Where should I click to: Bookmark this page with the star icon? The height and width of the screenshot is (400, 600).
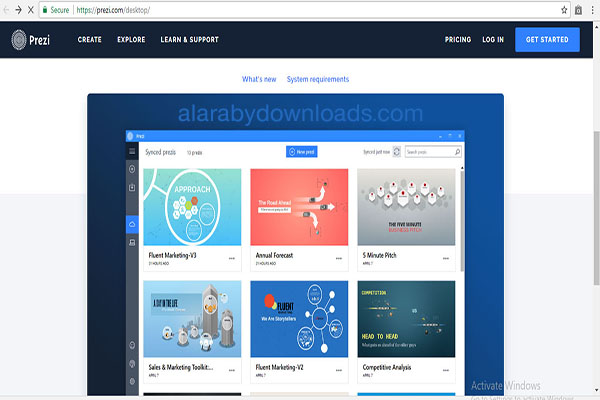coord(564,10)
